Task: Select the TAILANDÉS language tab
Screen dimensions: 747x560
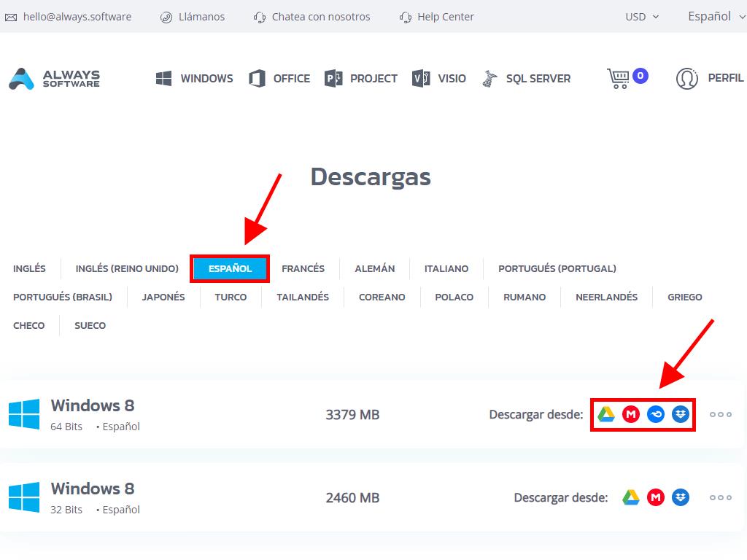Action: pos(303,297)
